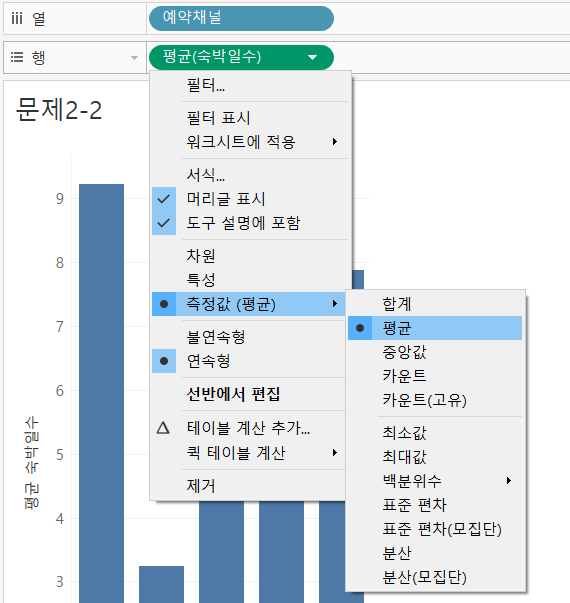The image size is (570, 603).
Task: Choose 합계 aggregation
Action: [435, 304]
